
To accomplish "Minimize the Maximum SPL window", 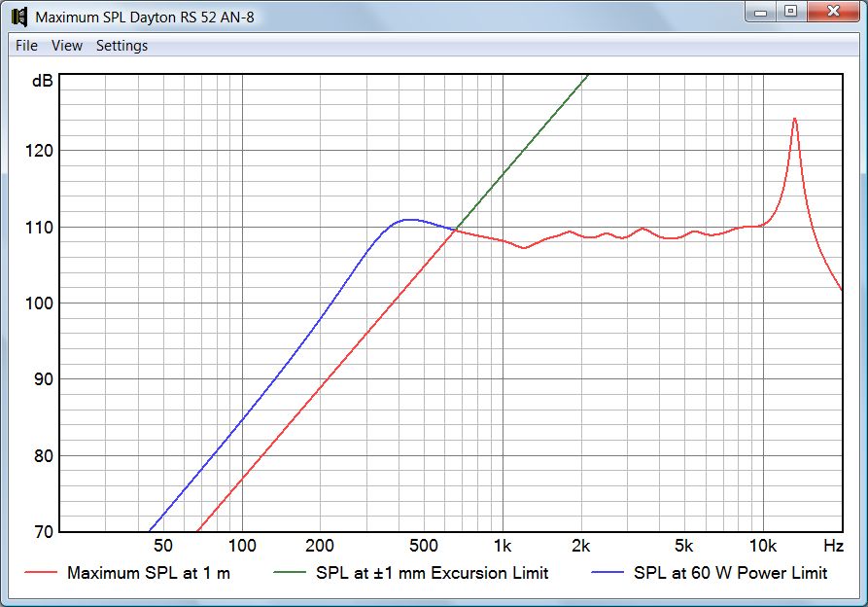I will click(x=761, y=12).
